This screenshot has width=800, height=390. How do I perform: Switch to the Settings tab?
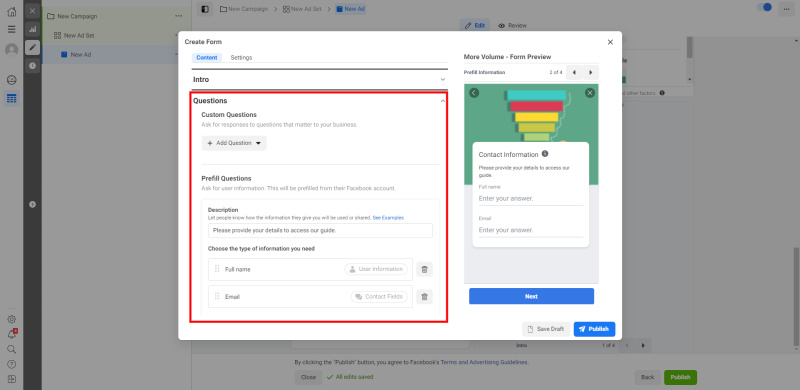point(241,58)
